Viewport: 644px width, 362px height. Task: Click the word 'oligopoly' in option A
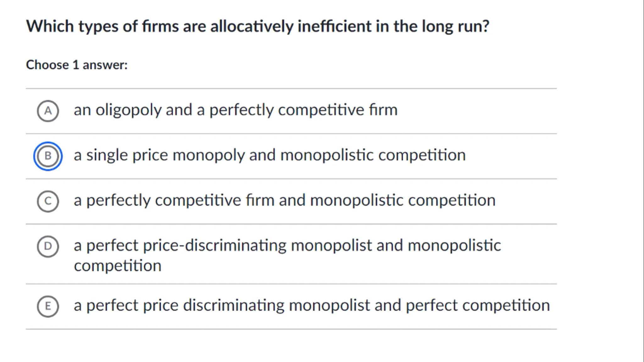(128, 110)
